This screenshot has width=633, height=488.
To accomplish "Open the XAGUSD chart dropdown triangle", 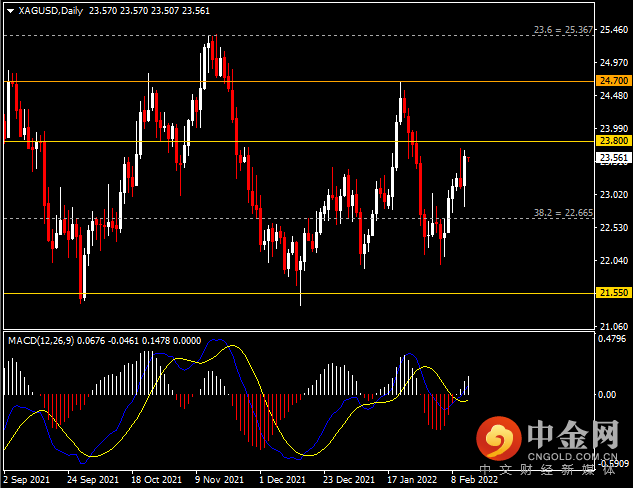I will coord(10,11).
